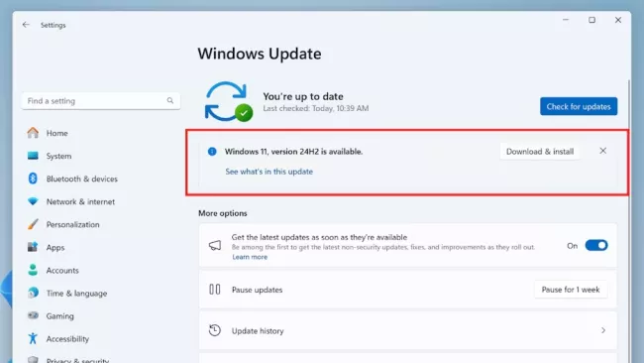Click the Update history row
Viewport: 644px width, 363px height.
(408, 330)
